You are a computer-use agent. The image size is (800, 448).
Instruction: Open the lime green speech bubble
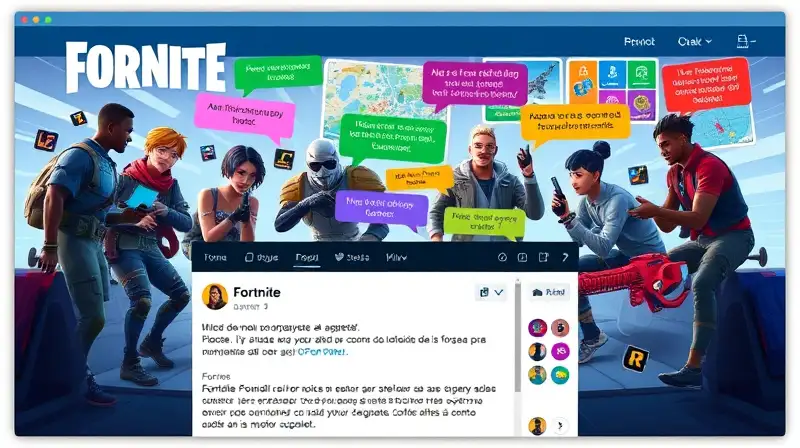tap(484, 222)
